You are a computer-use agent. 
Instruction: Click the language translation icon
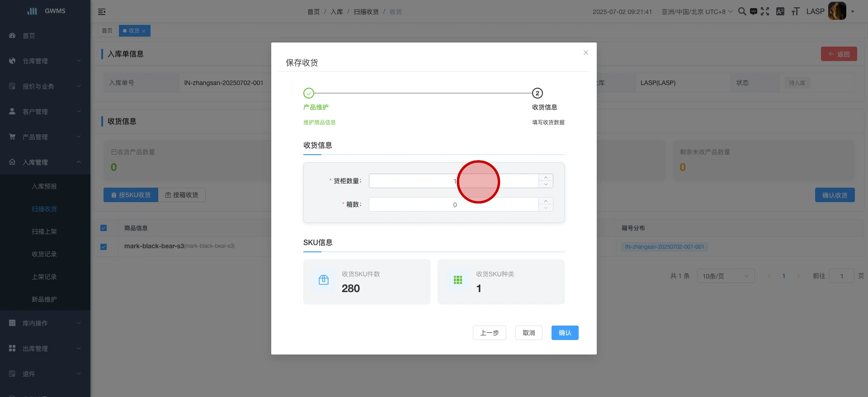[780, 11]
